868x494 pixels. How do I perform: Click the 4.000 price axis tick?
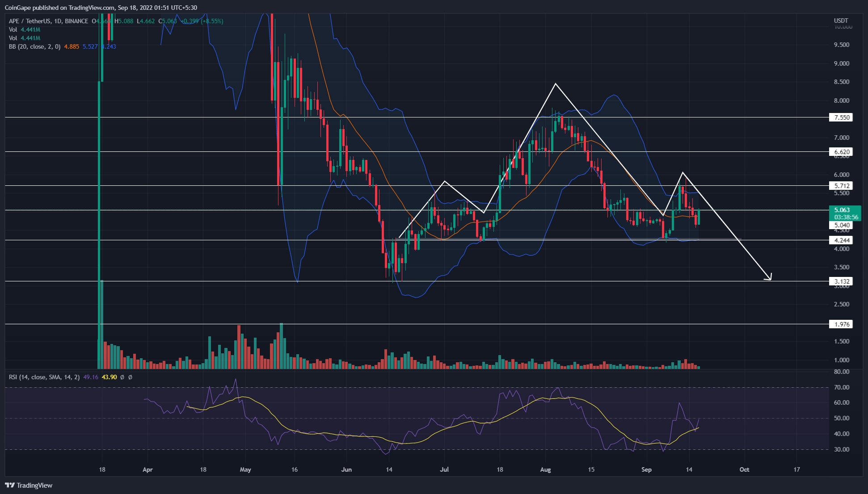click(842, 249)
